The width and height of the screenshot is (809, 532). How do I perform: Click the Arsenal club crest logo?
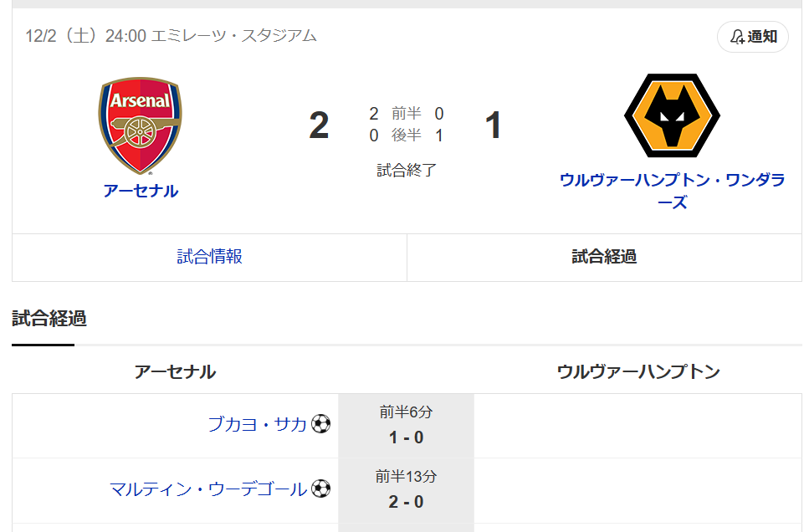coord(140,126)
